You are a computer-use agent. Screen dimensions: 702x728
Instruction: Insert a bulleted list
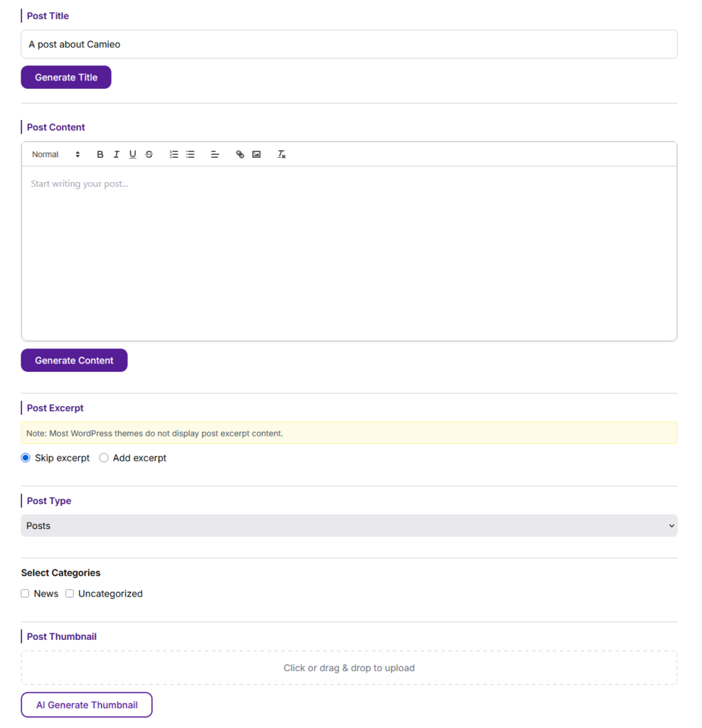(x=190, y=154)
